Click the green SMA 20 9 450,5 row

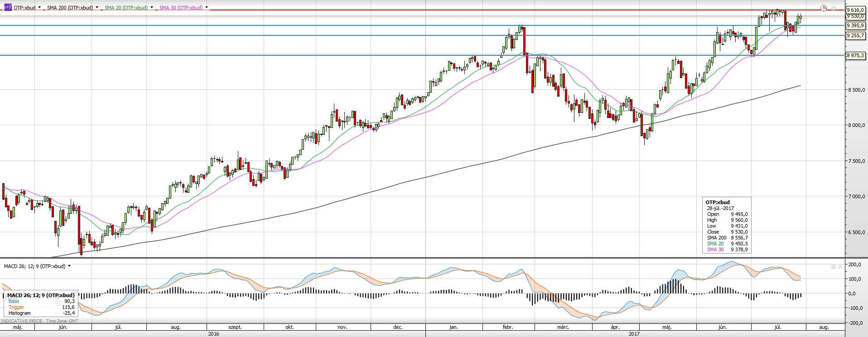(x=727, y=244)
